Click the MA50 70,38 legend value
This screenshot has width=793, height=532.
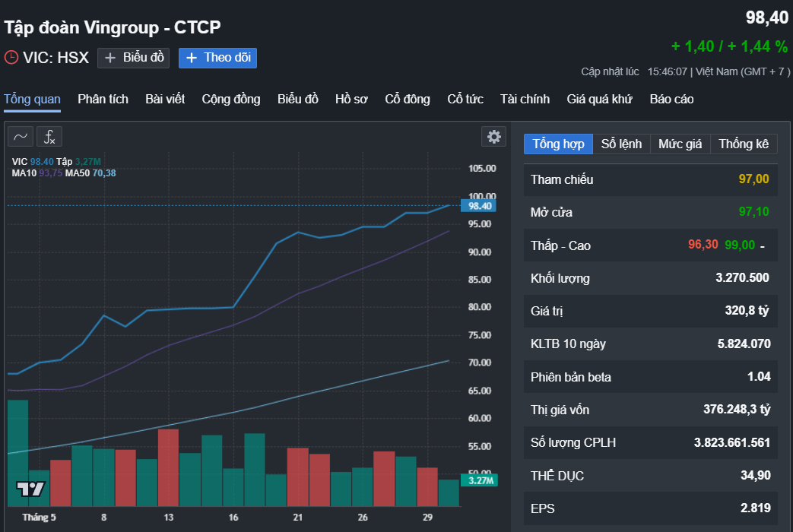pos(104,173)
